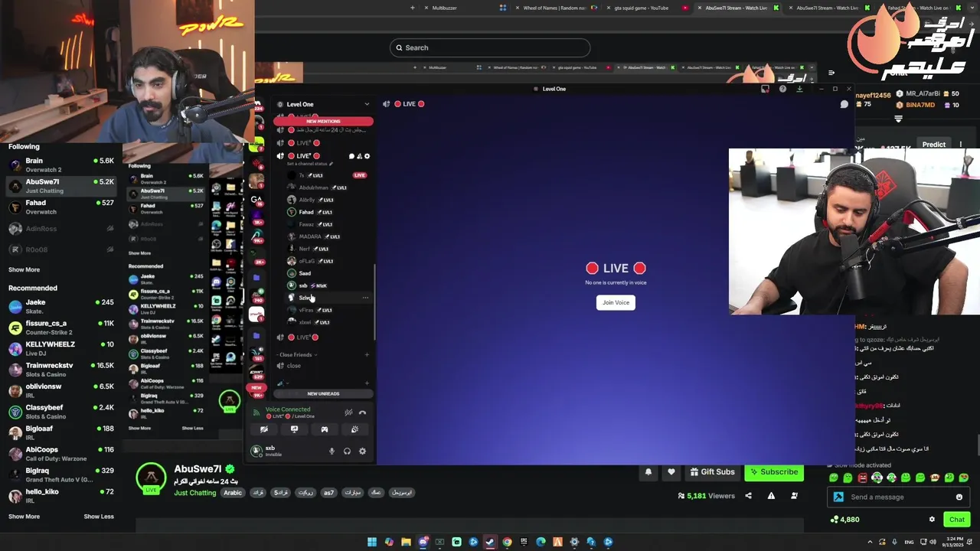Screen dimensions: 980x551
Task: Edit the active LIVE channel settings gear
Action: pyautogui.click(x=367, y=156)
